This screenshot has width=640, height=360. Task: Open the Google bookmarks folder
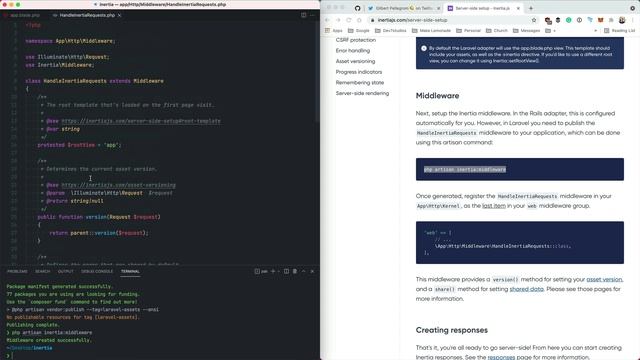point(359,31)
